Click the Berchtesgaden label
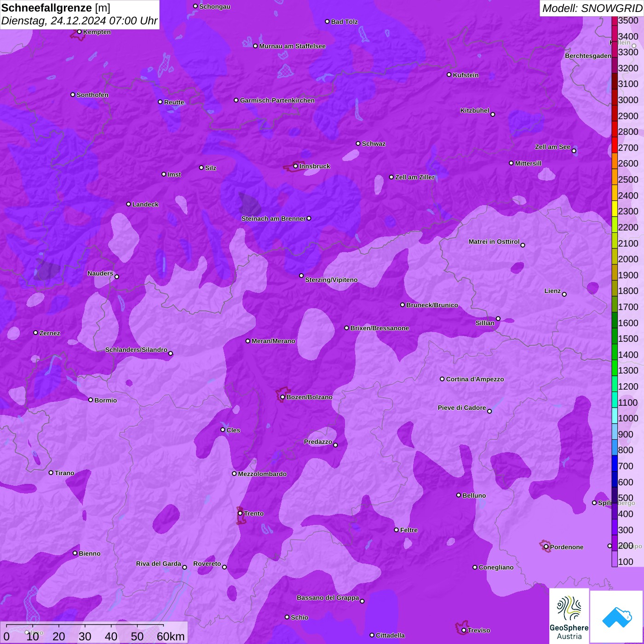 point(588,56)
